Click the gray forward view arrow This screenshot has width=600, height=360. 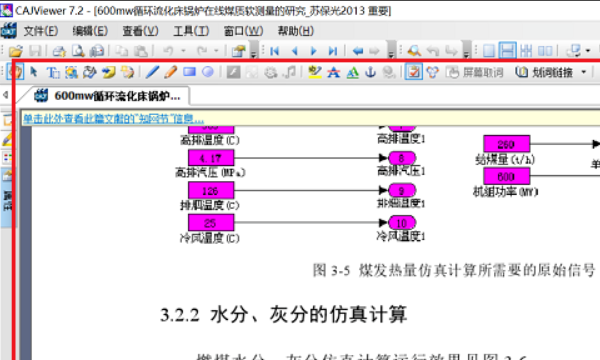tap(374, 50)
